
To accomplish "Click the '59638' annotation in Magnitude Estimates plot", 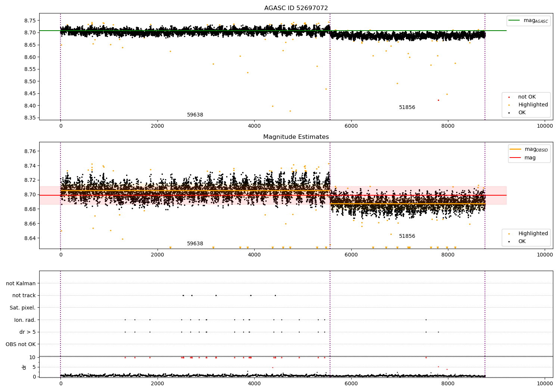I will (x=195, y=244).
